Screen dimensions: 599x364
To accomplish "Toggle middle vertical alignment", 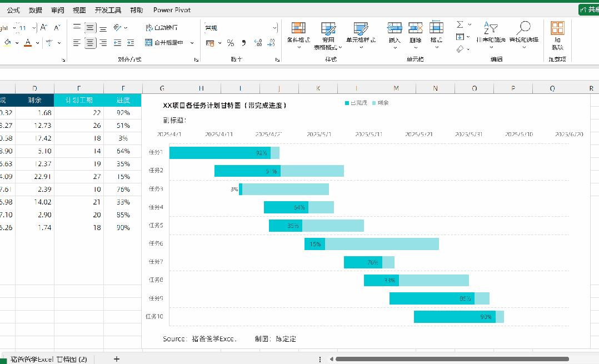I will [x=90, y=27].
